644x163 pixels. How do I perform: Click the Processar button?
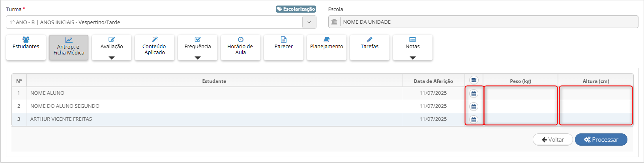point(601,140)
